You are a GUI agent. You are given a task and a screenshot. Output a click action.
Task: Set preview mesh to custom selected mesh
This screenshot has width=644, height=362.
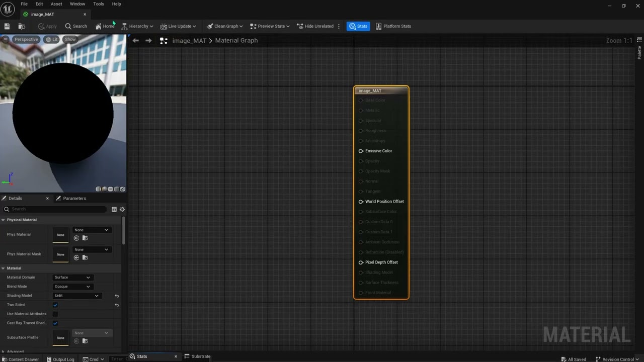[x=122, y=189]
